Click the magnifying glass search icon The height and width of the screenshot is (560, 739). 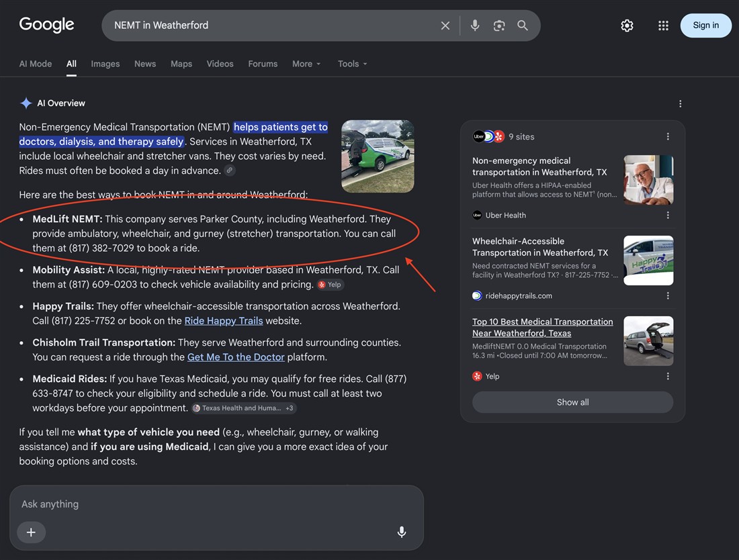coord(522,26)
